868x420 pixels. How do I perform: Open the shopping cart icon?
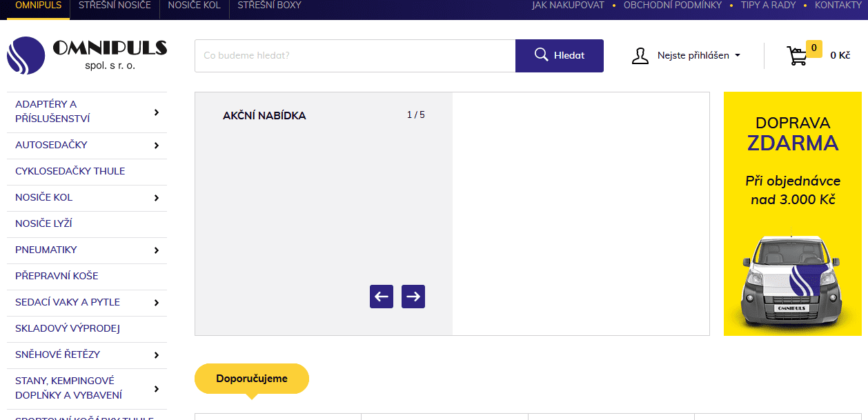(x=797, y=56)
